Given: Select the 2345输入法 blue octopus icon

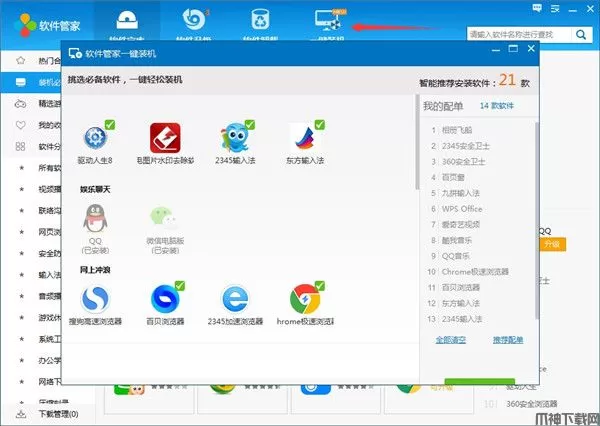Looking at the screenshot, I should (x=235, y=138).
